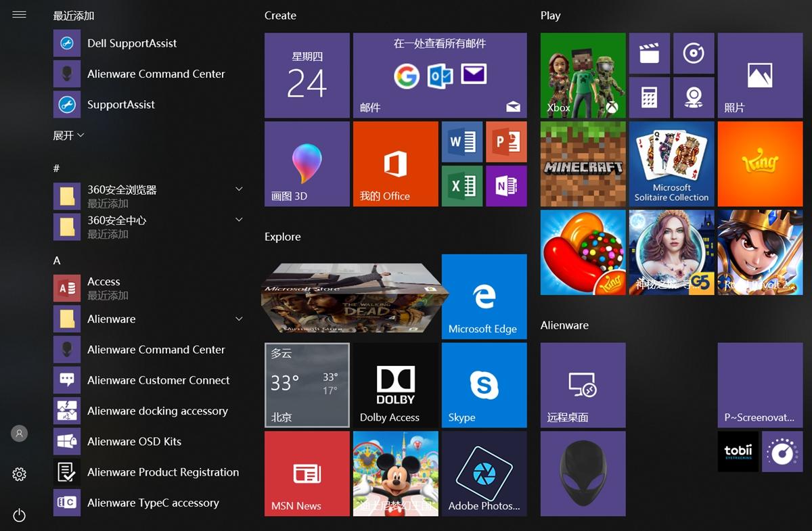Open Alienware Customer Connect from app list

click(x=158, y=380)
